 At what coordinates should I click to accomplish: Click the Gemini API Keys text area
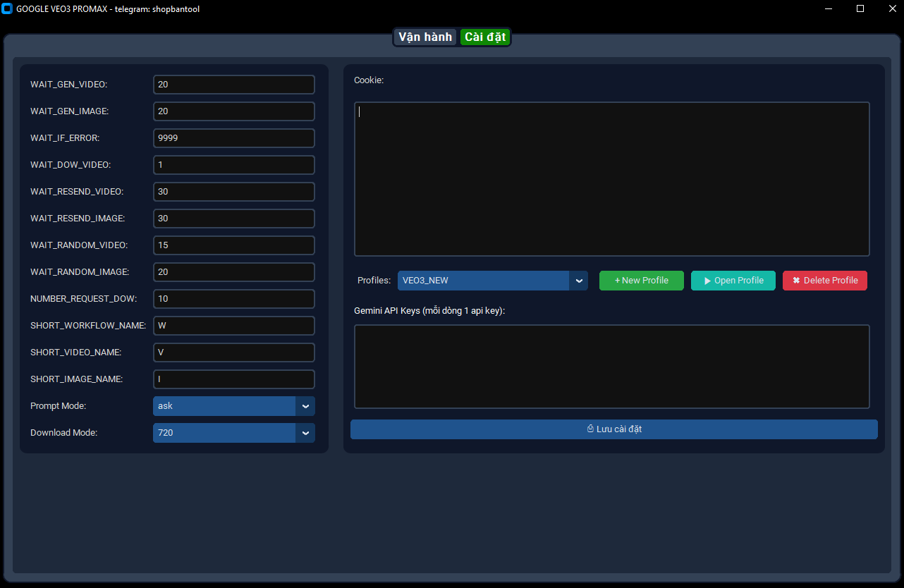[612, 366]
